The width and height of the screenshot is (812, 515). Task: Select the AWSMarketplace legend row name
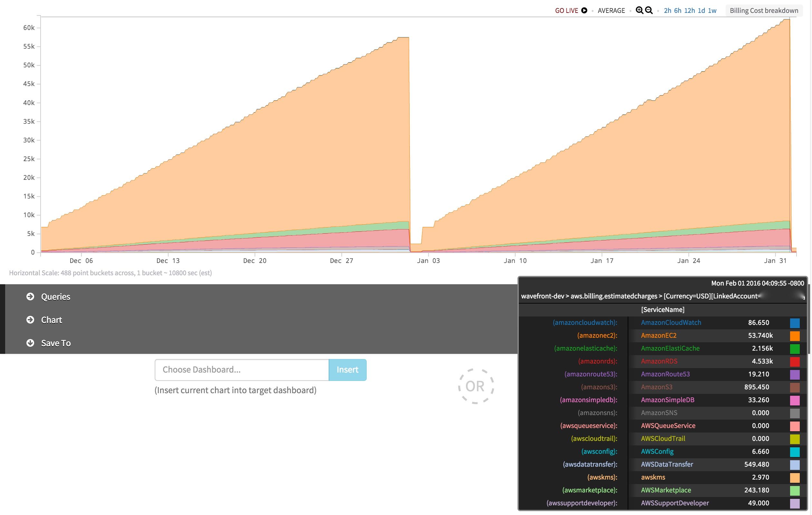[666, 490]
